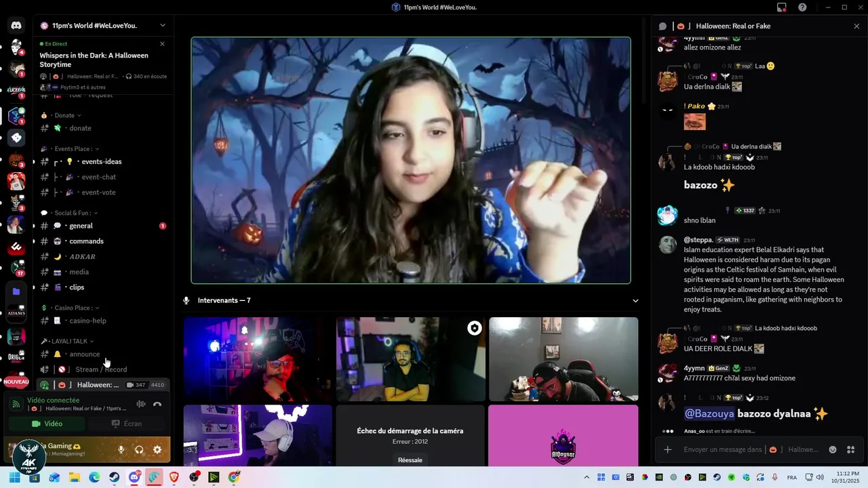This screenshot has width=868, height=488.
Task: Open Brave browser from taskbar
Action: pyautogui.click(x=174, y=477)
